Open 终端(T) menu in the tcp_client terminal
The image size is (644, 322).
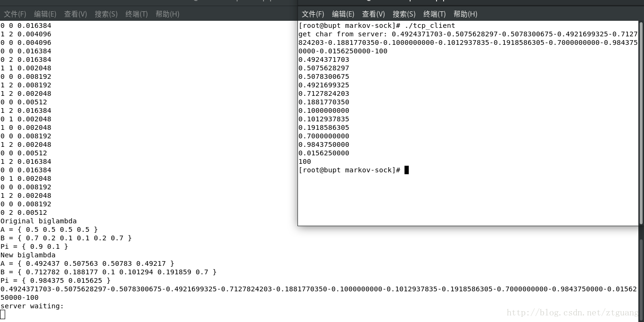(434, 14)
